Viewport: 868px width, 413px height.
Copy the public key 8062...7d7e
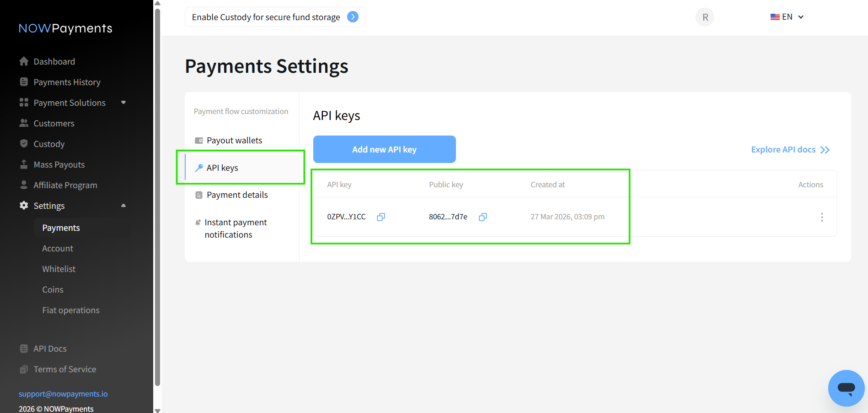pos(482,217)
